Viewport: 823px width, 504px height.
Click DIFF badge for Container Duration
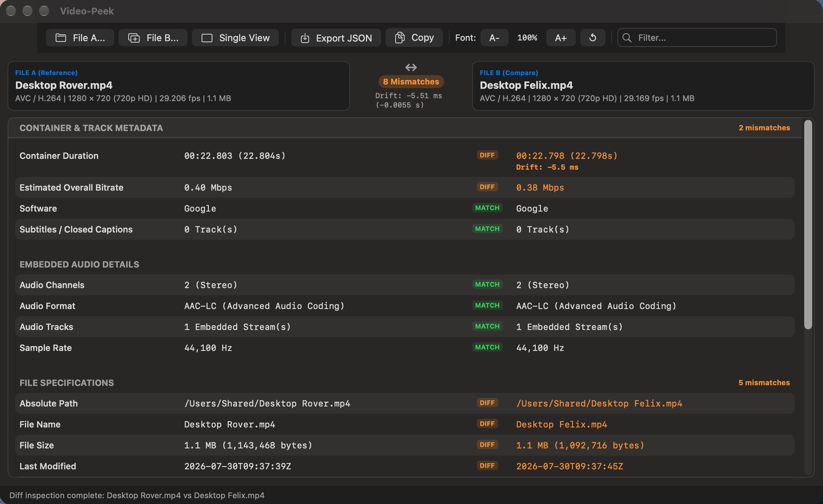pyautogui.click(x=487, y=155)
